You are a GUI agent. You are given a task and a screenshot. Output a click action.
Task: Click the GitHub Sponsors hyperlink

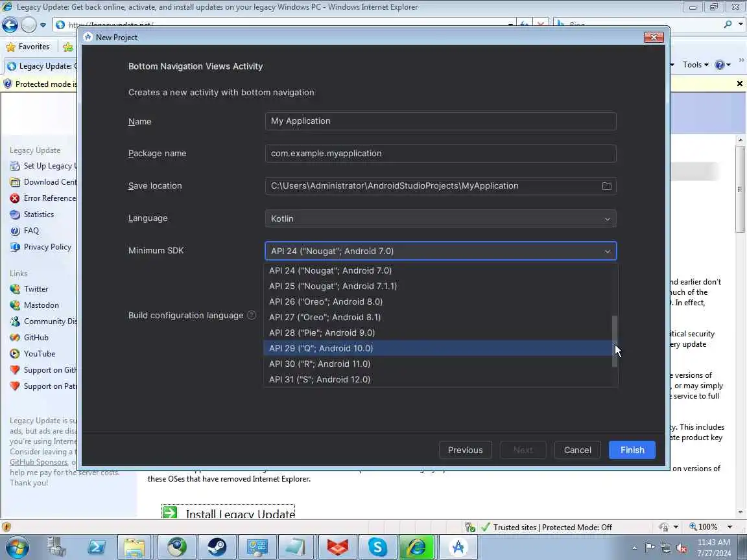39,462
